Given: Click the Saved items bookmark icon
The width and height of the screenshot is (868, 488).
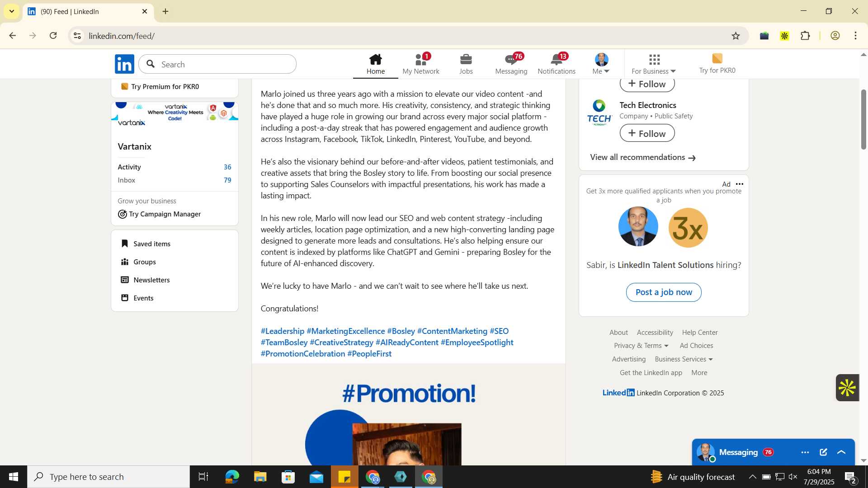Looking at the screenshot, I should pos(125,244).
